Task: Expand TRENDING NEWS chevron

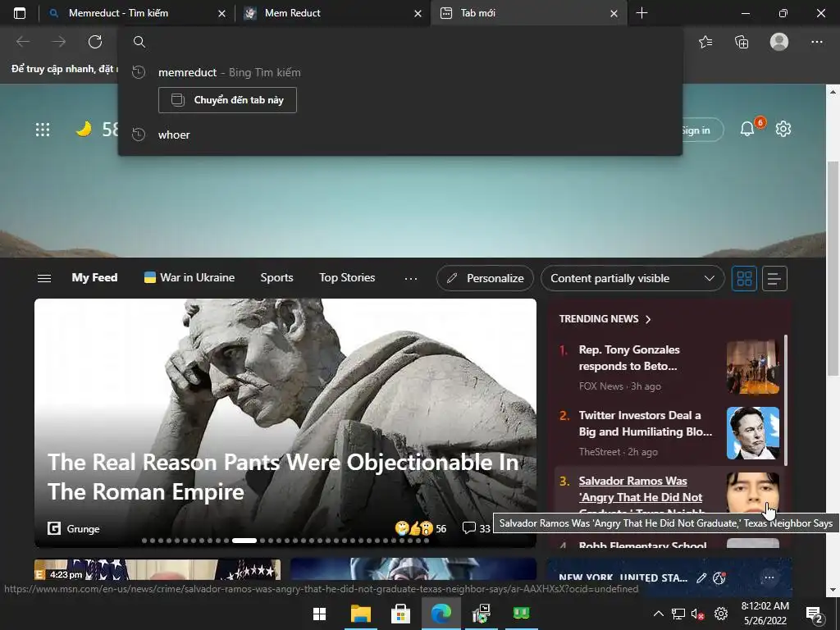Action: (648, 319)
